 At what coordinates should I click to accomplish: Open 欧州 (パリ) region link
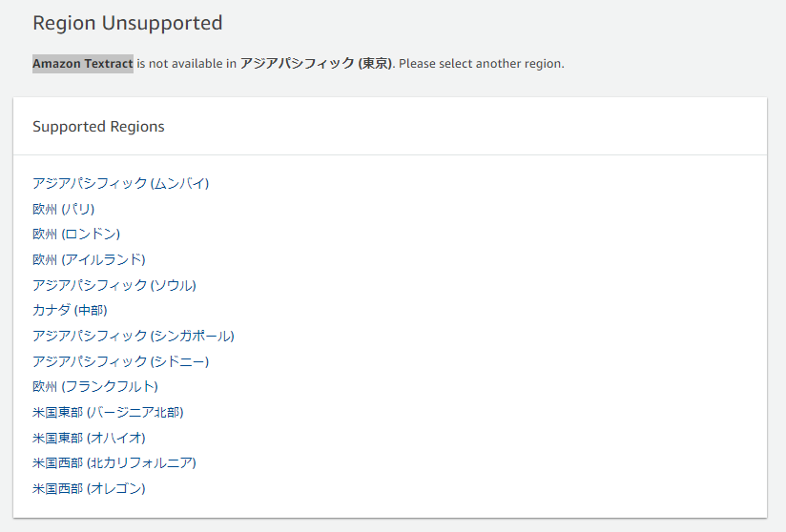(64, 209)
